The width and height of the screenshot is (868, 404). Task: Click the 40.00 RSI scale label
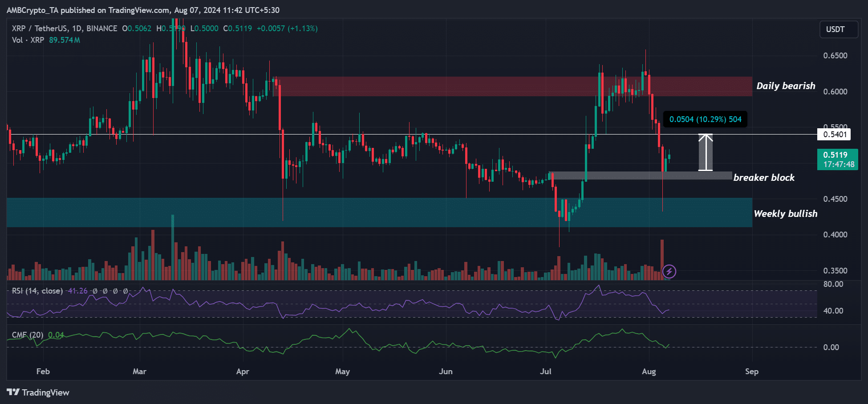(833, 311)
